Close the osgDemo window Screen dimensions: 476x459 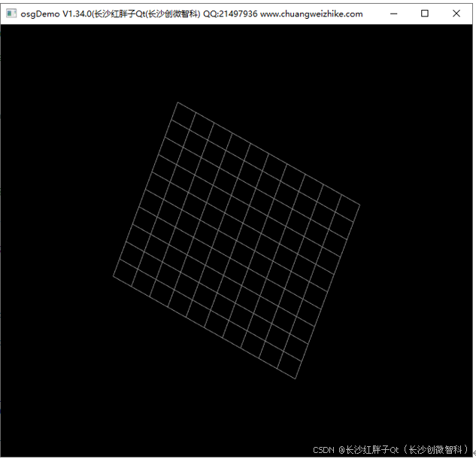pyautogui.click(x=456, y=14)
